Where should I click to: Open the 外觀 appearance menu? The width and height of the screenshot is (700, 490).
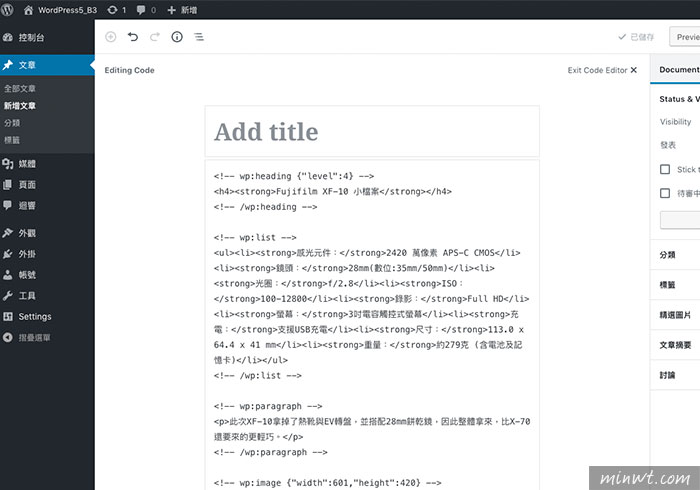point(47,233)
